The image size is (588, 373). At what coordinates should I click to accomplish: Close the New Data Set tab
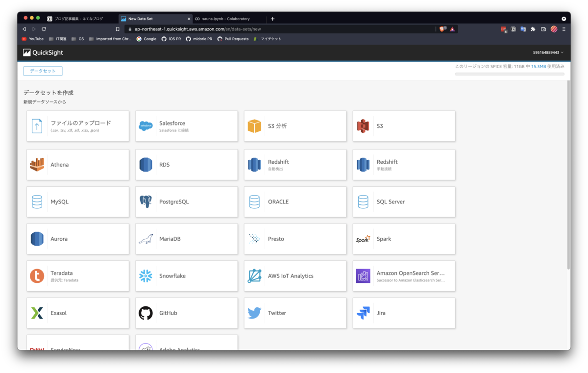click(x=189, y=19)
